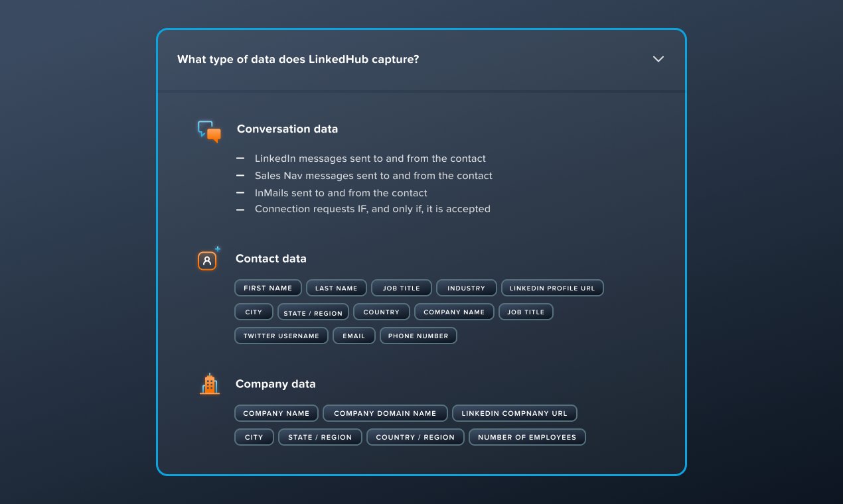Click the LINKEDIN PROFILE URL tag
Screen dimensions: 843x504
[x=552, y=288]
